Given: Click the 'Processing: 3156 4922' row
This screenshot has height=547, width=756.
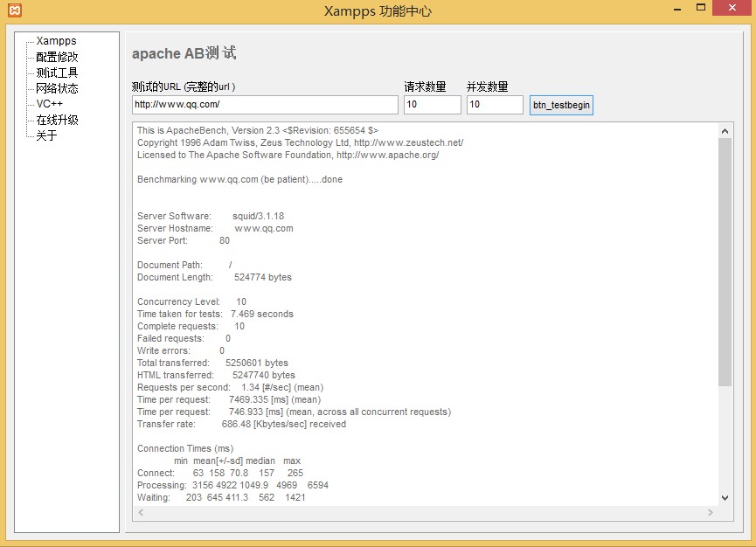Looking at the screenshot, I should (x=232, y=485).
